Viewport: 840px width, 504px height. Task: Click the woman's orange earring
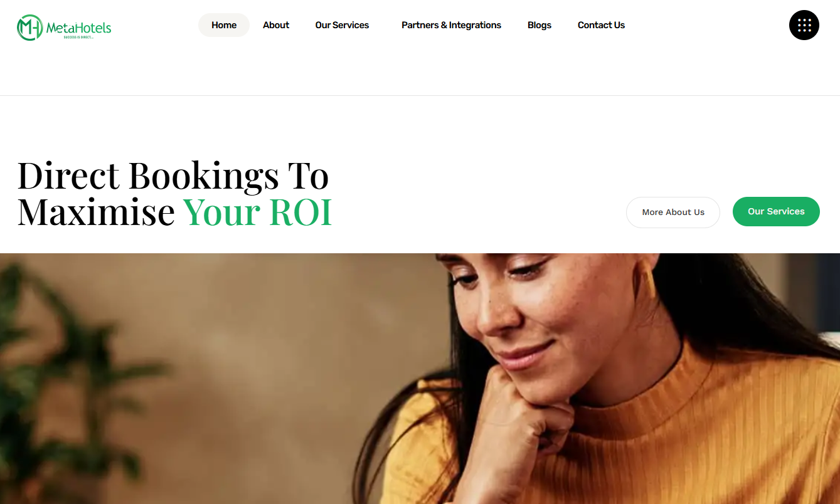(x=646, y=282)
